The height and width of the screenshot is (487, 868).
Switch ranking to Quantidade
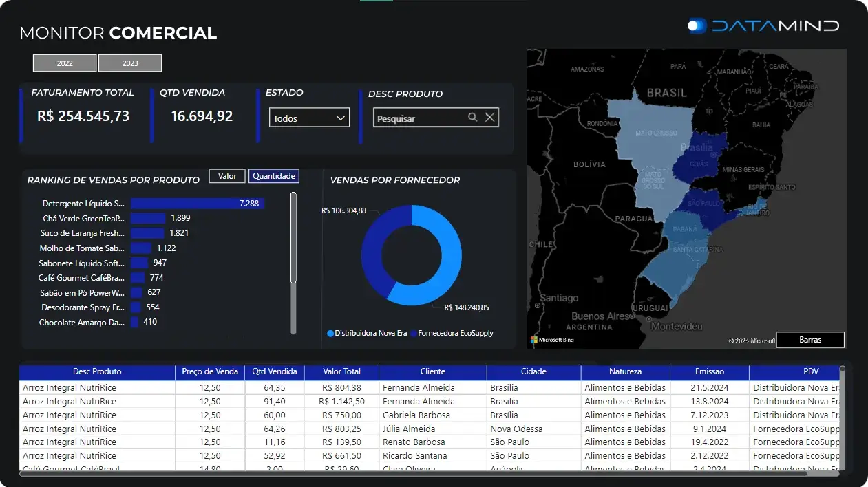click(274, 176)
